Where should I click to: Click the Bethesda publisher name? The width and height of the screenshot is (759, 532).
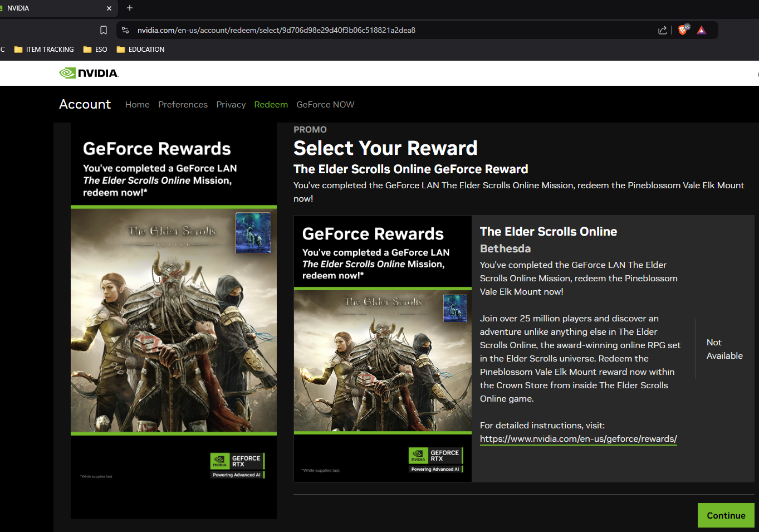pyautogui.click(x=505, y=248)
